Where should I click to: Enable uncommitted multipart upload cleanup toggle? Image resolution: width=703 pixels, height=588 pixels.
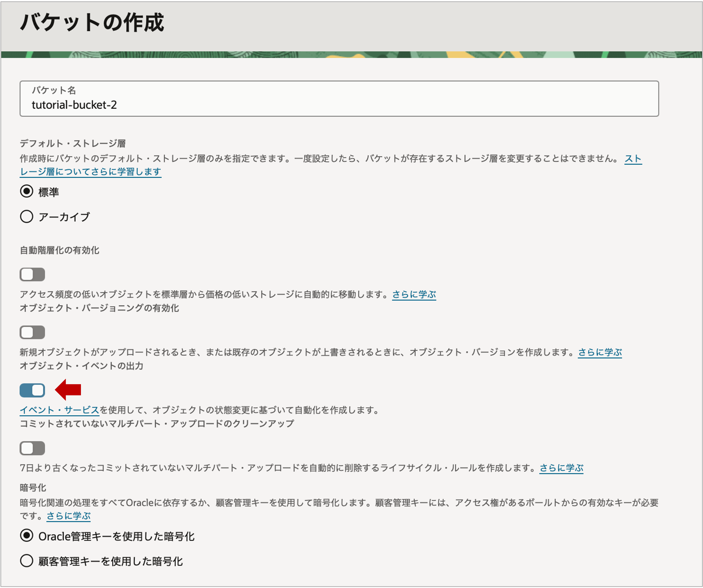(x=32, y=448)
